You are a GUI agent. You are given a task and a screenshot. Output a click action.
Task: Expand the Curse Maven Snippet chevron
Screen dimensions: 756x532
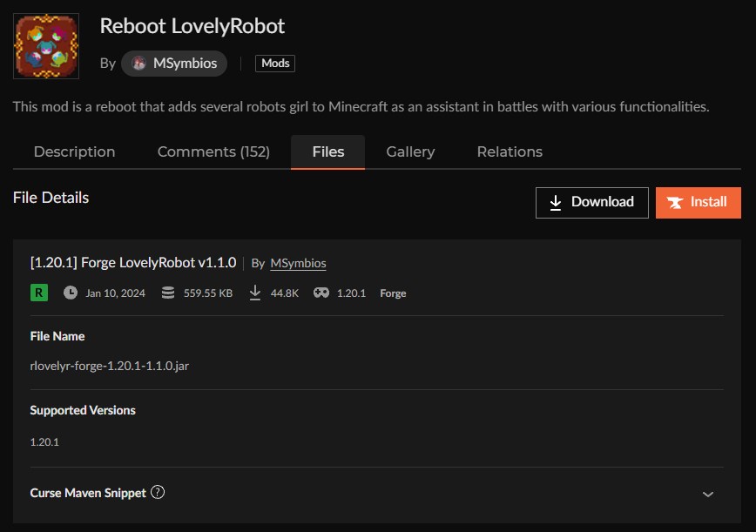click(x=707, y=494)
